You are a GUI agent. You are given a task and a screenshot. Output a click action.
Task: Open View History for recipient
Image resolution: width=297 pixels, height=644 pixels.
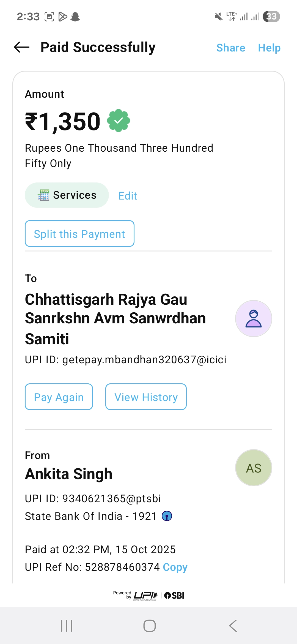tap(146, 397)
